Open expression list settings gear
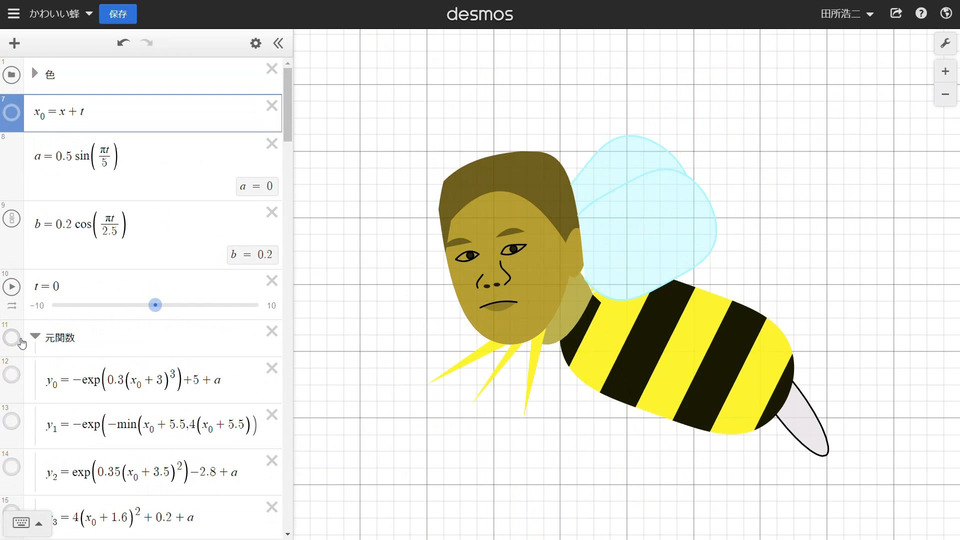This screenshot has height=540, width=960. pyautogui.click(x=255, y=43)
